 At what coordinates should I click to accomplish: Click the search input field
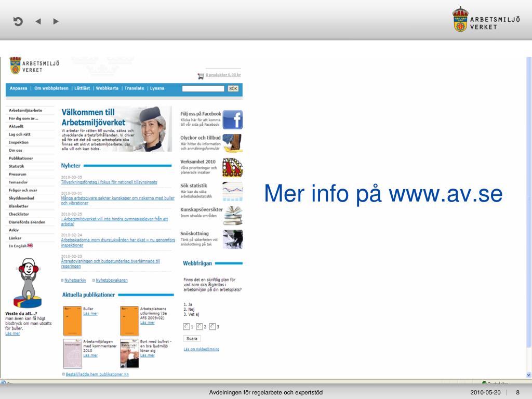point(203,88)
